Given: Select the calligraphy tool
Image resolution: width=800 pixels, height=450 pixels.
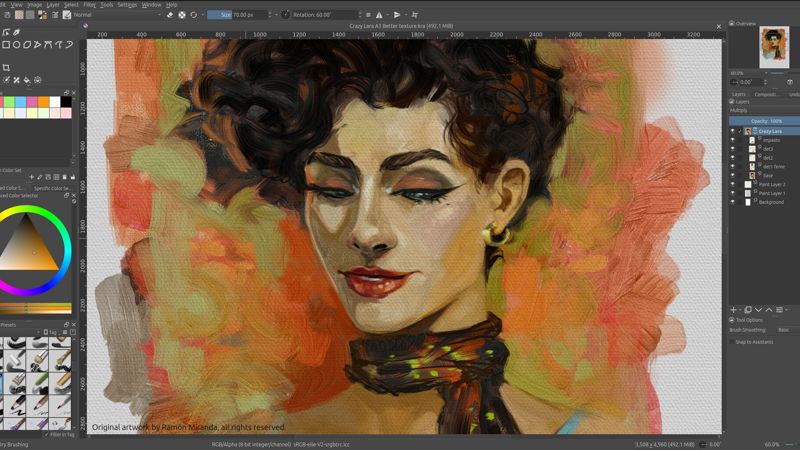Looking at the screenshot, I should pos(17,32).
